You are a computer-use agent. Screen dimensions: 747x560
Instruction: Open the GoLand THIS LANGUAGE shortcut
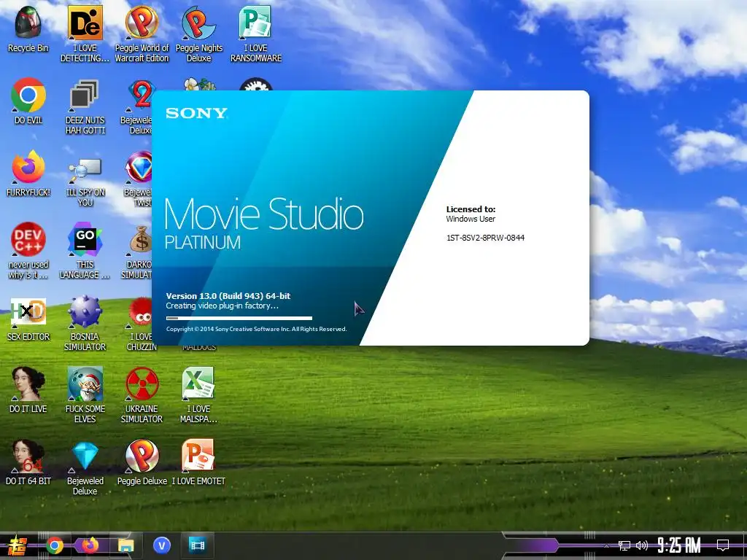pyautogui.click(x=85, y=251)
